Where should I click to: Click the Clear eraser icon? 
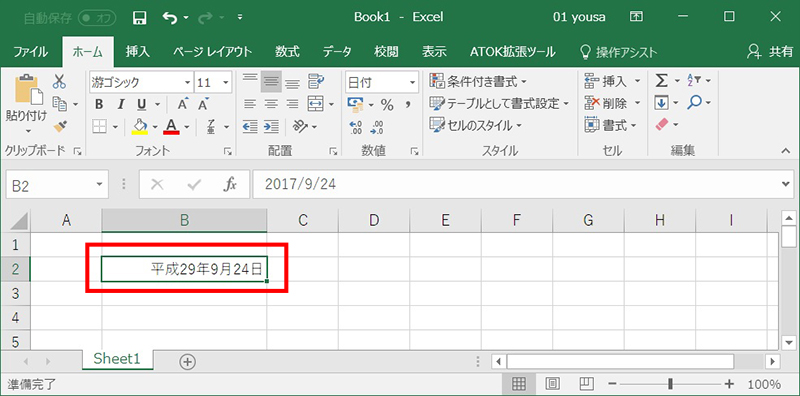(x=661, y=124)
